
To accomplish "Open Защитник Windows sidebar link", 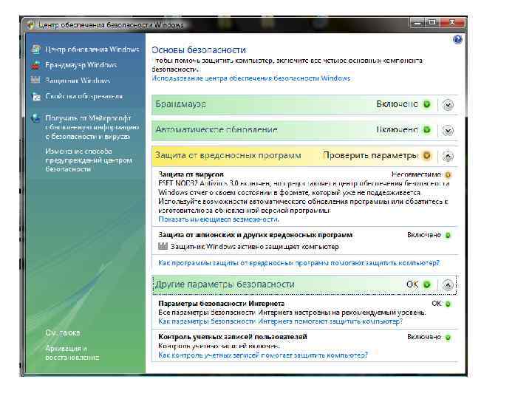I will point(78,81).
